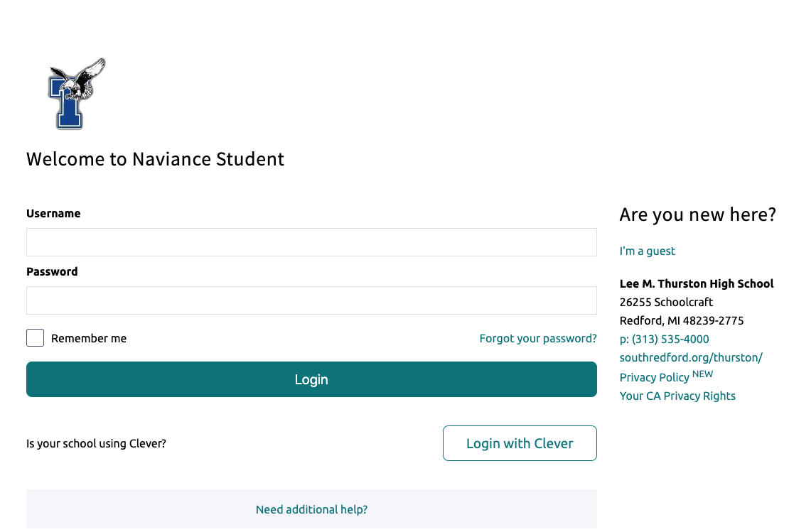
Task: Click the Login with Clever button
Action: (520, 443)
